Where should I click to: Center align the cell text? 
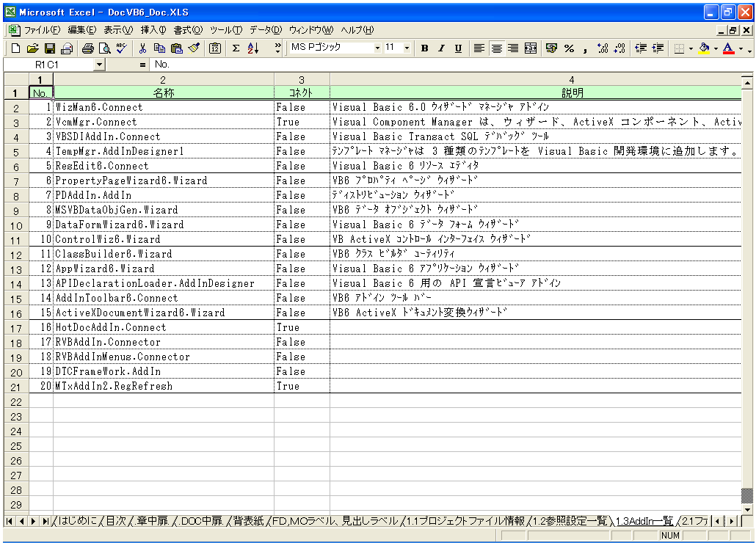click(496, 48)
